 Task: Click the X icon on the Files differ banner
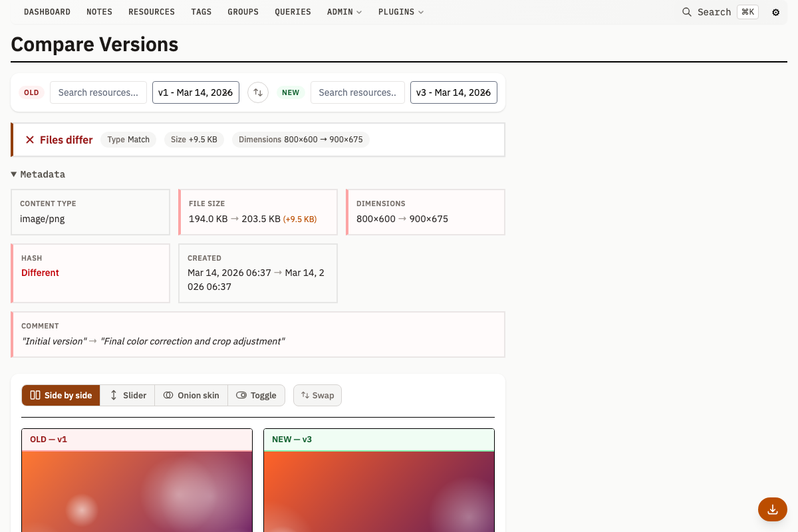coord(29,140)
